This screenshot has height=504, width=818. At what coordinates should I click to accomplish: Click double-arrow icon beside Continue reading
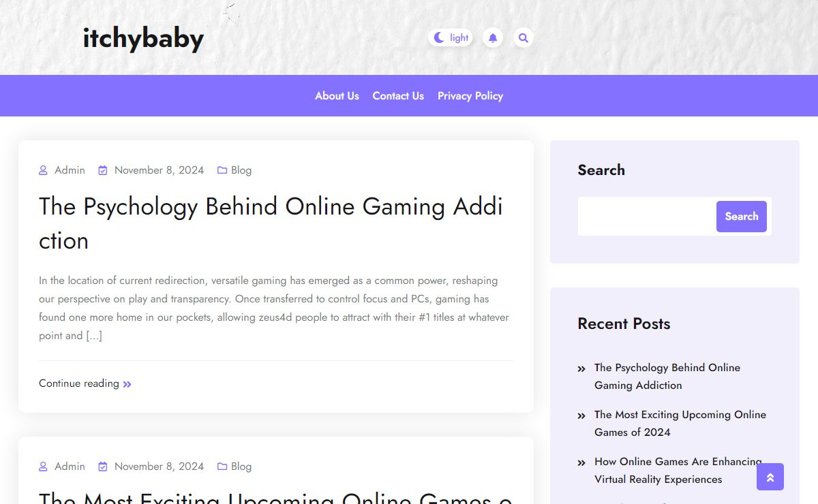click(x=127, y=384)
